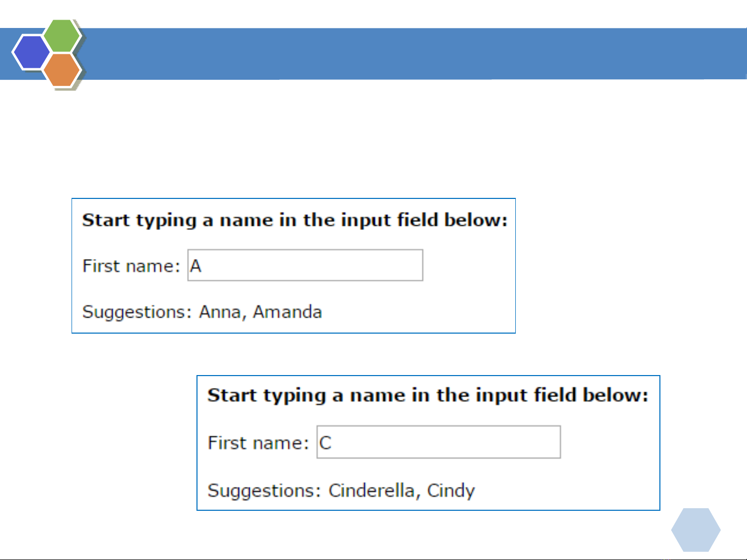Click the Anna suggestion
The height and width of the screenshot is (560, 747).
click(x=220, y=312)
